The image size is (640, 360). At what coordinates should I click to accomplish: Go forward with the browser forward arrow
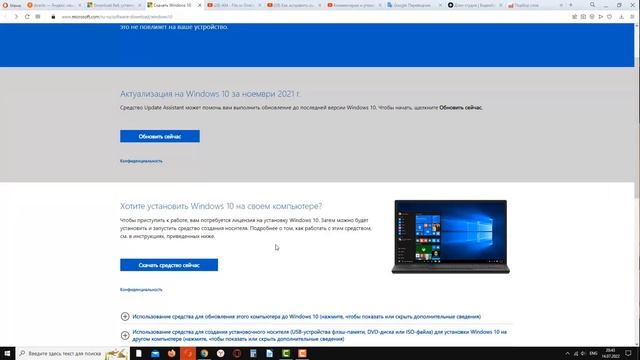click(x=16, y=17)
